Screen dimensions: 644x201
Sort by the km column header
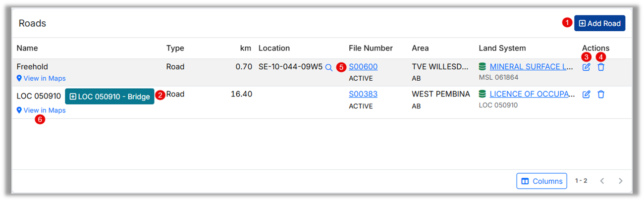pyautogui.click(x=246, y=48)
